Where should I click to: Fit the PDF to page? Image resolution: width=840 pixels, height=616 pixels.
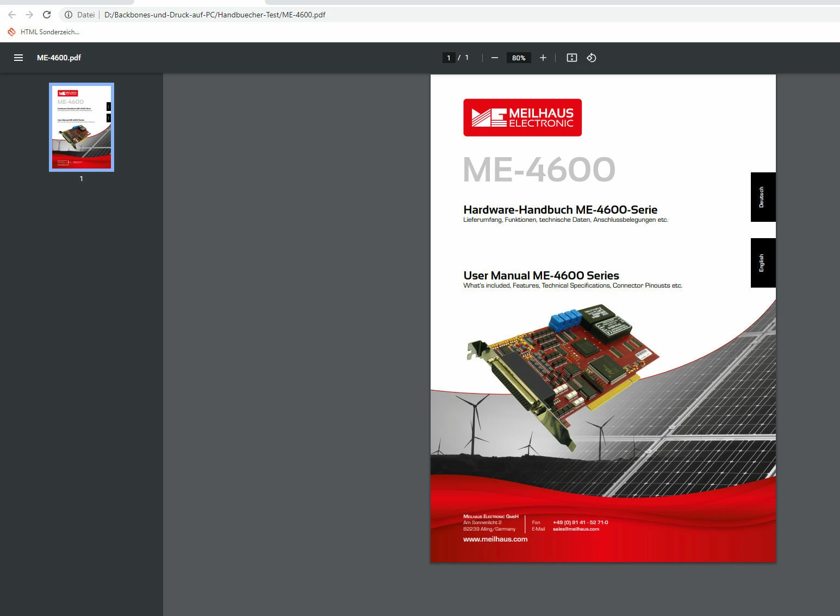tap(572, 58)
